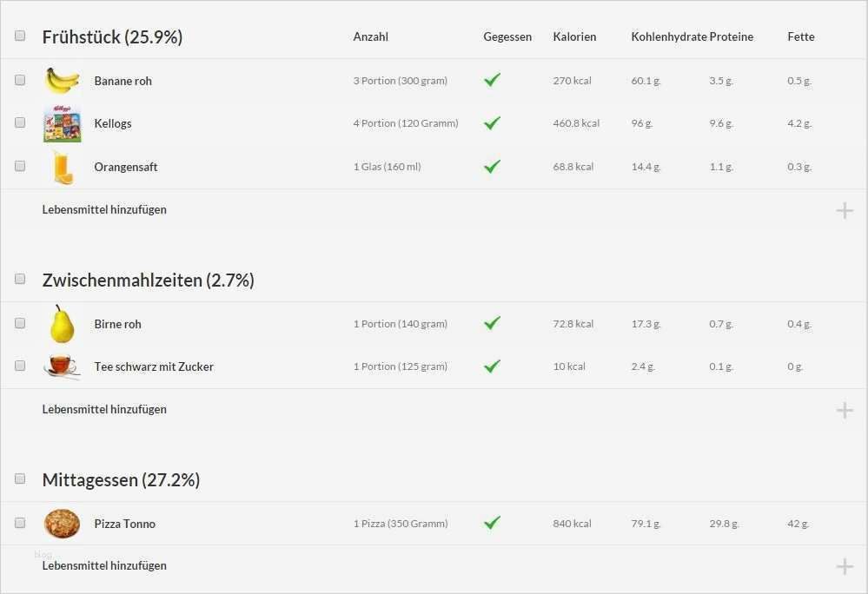Image resolution: width=868 pixels, height=594 pixels.
Task: Click the green eaten checkmark for Pizza Tonno
Action: pyautogui.click(x=492, y=523)
